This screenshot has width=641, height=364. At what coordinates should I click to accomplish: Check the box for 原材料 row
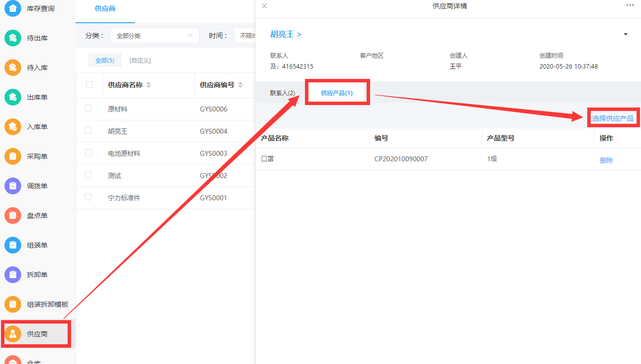[88, 108]
